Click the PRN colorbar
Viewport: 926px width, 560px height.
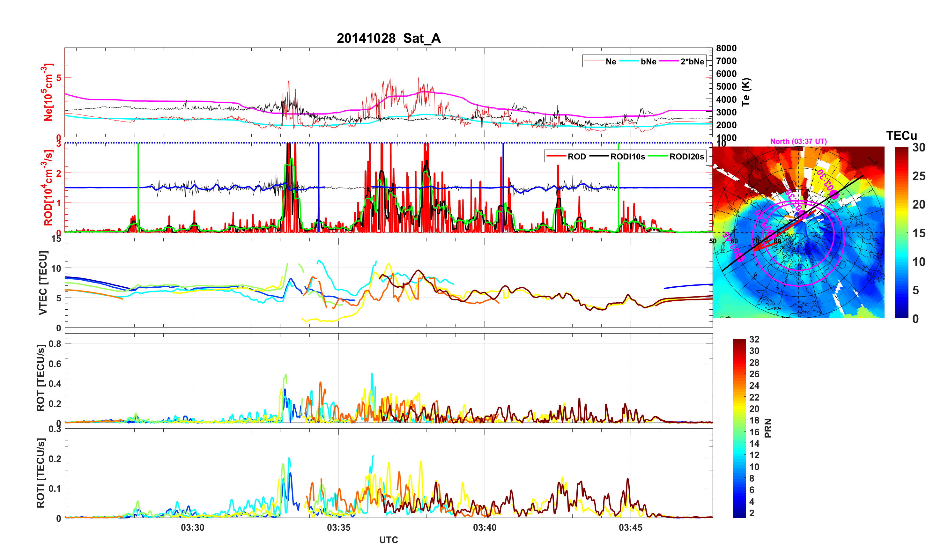(x=739, y=428)
